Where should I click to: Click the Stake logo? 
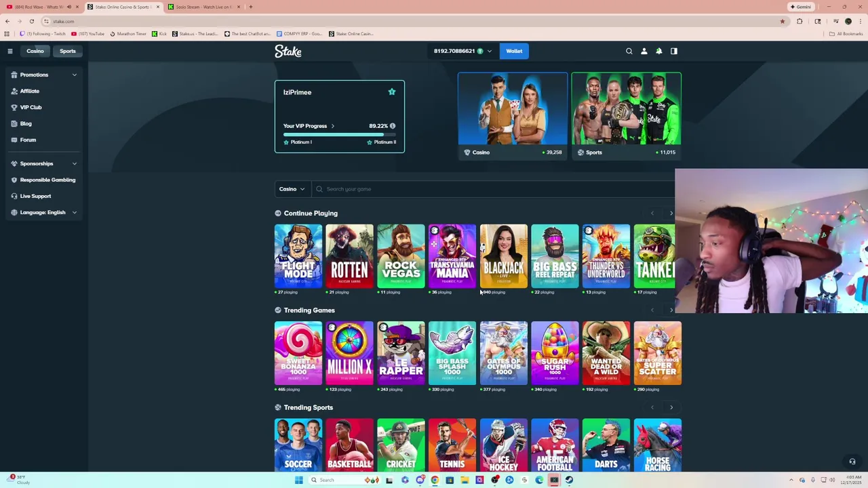[288, 52]
